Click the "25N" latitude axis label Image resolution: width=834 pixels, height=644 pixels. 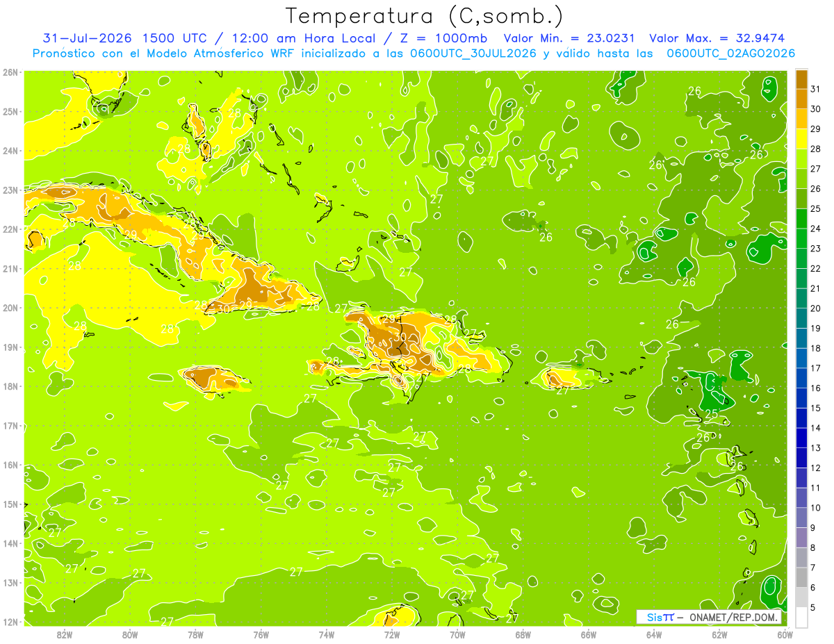click(x=10, y=111)
